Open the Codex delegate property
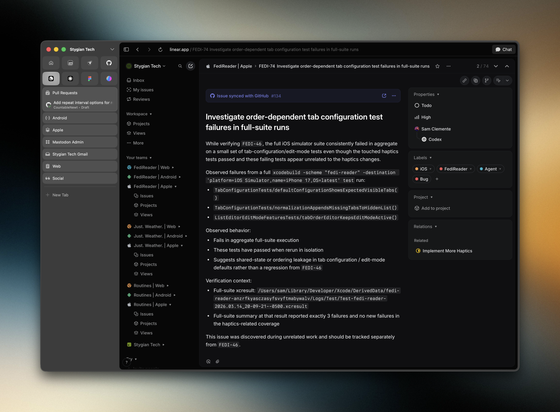 tap(431, 139)
